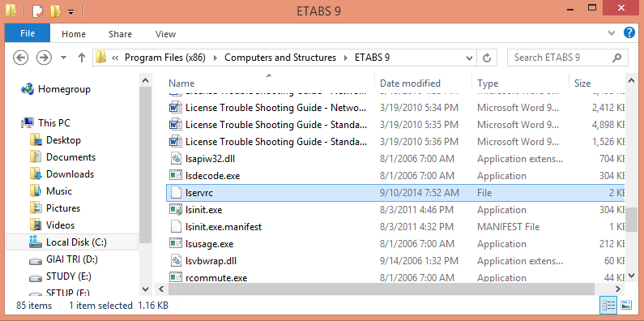Open recent locations dropdown arrow
Screen dimensions: 644x321
pyautogui.click(x=63, y=58)
